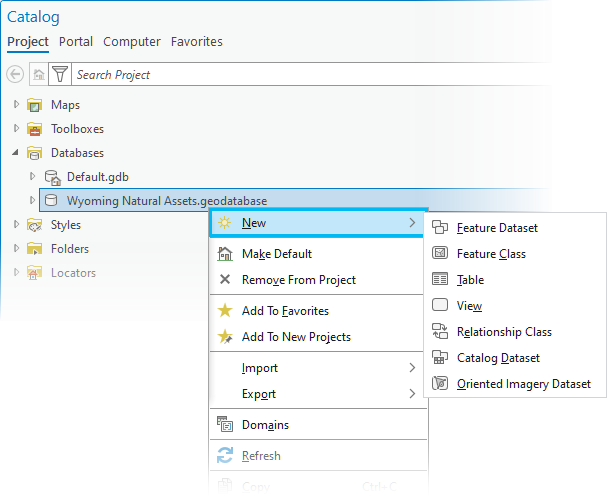
Task: Expand the Locators tree node
Action: [x=16, y=273]
